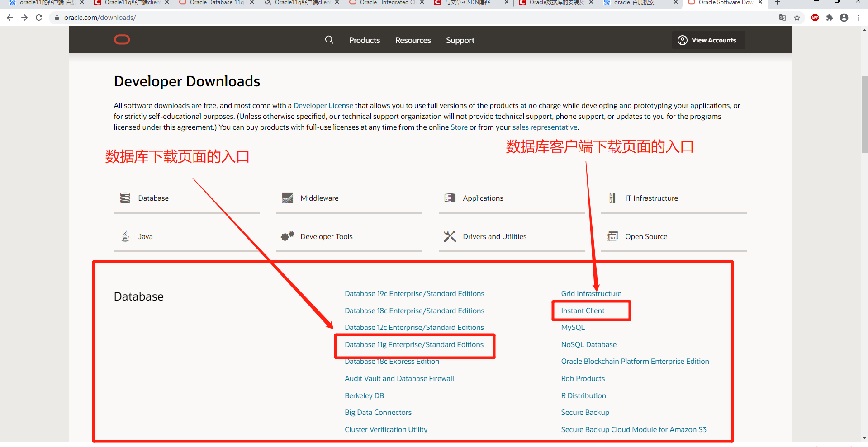Select the Drivers and Utilities category label
This screenshot has height=447, width=868.
click(494, 236)
